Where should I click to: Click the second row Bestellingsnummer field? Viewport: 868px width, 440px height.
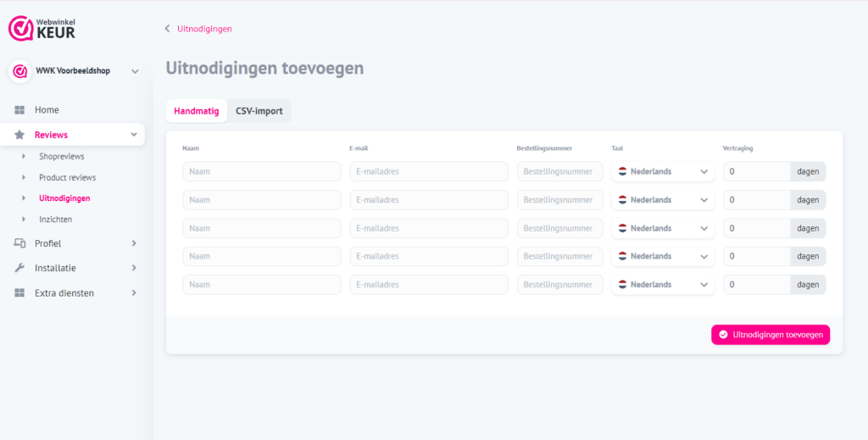point(559,200)
